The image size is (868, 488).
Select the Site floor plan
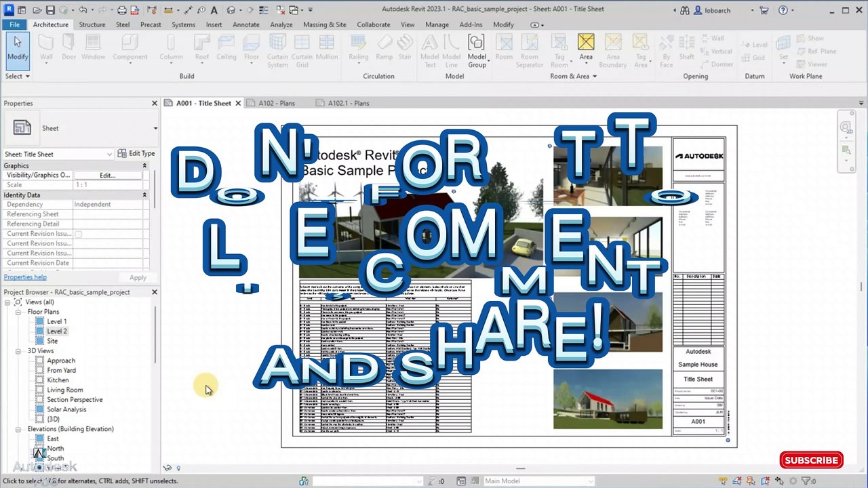(52, 341)
